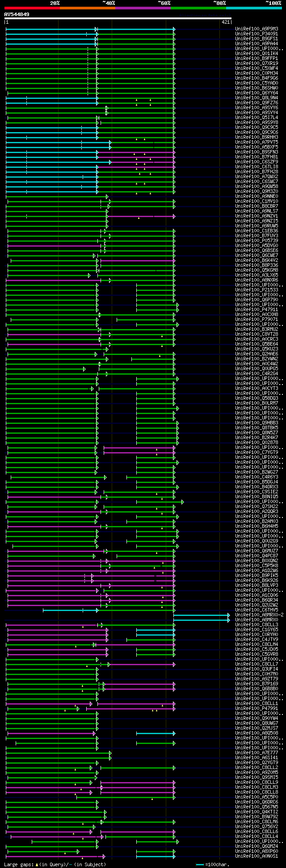Click the white query sequence bar
This screenshot has height=868, width=286.
point(118,18)
